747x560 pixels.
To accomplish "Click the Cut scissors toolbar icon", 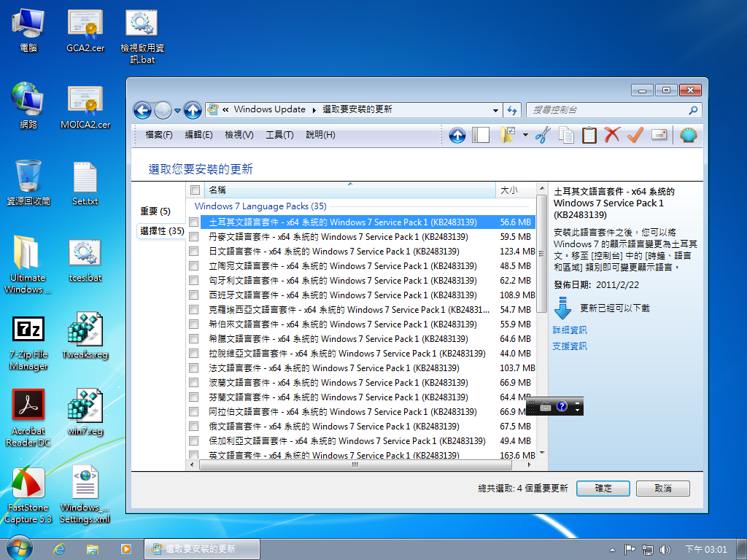I will coord(543,135).
